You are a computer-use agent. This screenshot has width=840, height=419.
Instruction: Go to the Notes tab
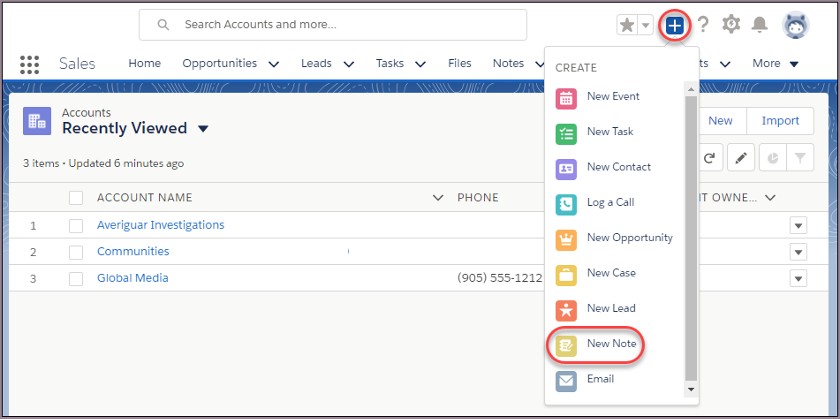[508, 63]
